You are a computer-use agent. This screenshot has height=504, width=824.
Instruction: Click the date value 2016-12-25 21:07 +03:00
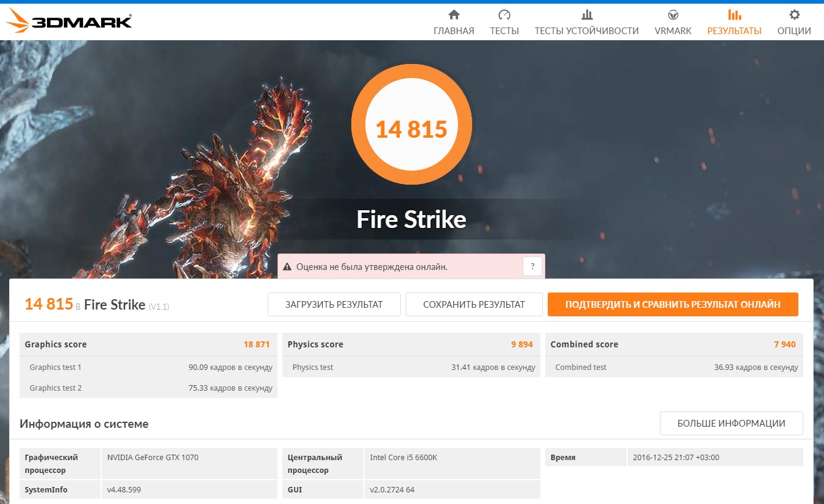click(x=676, y=457)
